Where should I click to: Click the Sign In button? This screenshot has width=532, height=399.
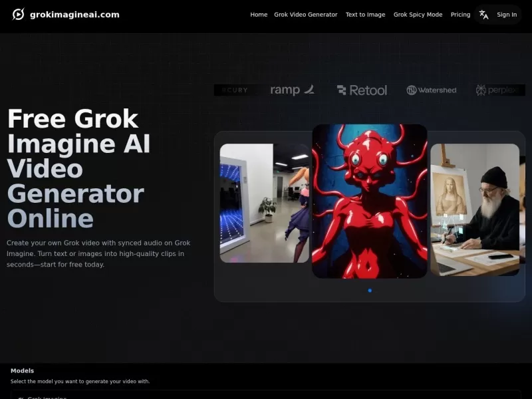click(x=507, y=14)
